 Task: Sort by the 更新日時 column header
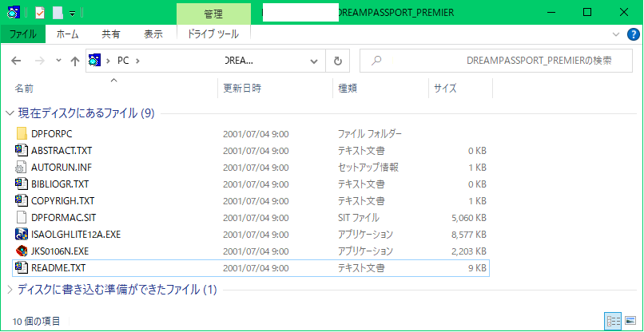click(242, 89)
